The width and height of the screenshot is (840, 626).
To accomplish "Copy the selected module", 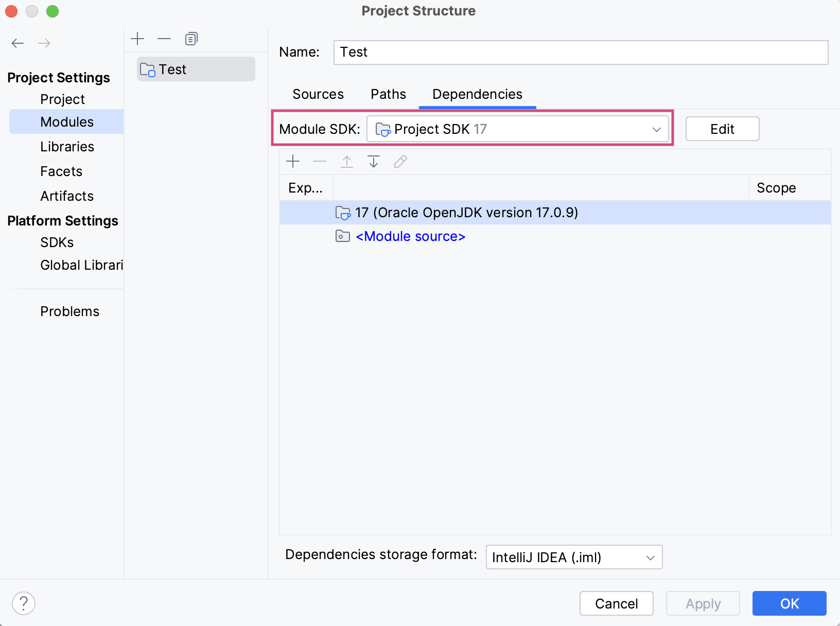I will point(191,39).
